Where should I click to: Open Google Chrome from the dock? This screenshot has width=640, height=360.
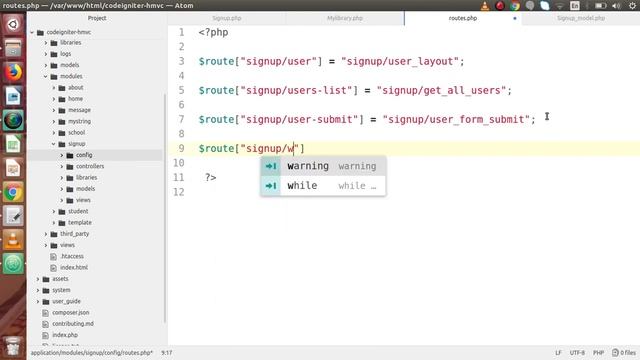pyautogui.click(x=13, y=192)
